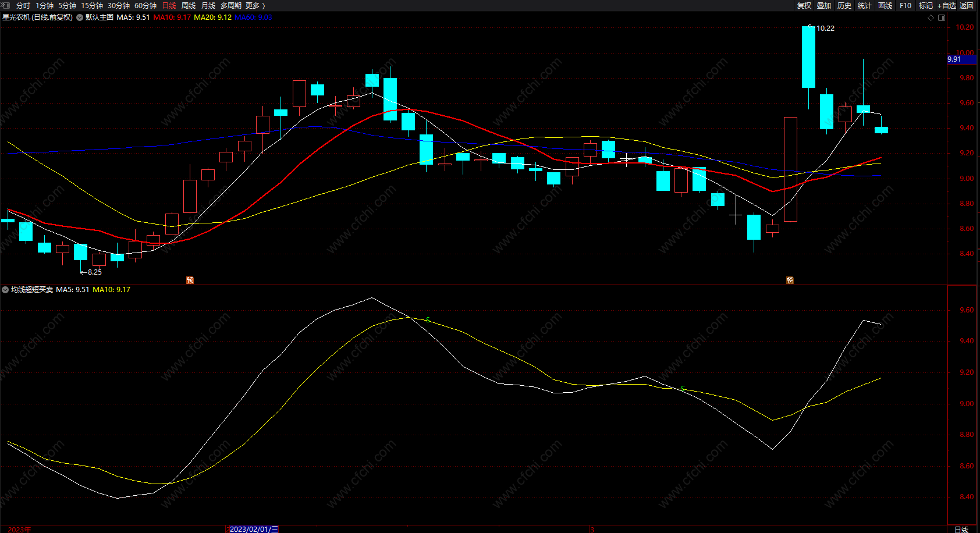Activate the 画线 drawing tools button
Image resolution: width=980 pixels, height=533 pixels.
pyautogui.click(x=885, y=5)
